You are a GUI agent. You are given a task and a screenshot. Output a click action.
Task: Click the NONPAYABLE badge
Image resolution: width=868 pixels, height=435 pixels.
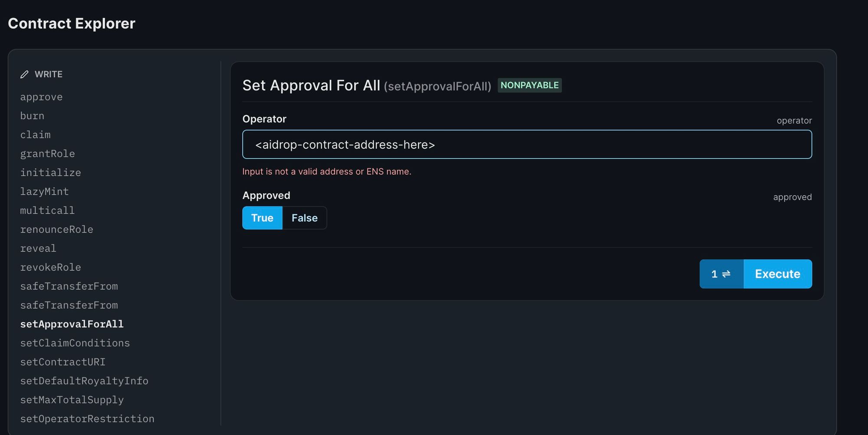(x=530, y=85)
